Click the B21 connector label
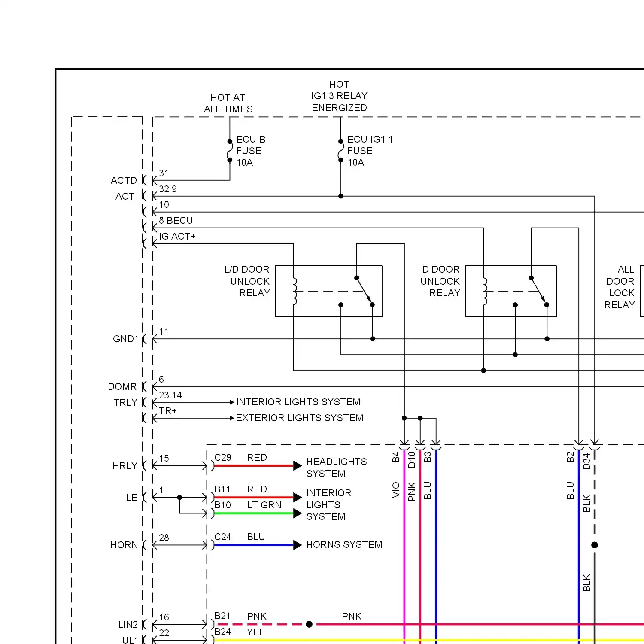The image size is (644, 644). pos(223,616)
